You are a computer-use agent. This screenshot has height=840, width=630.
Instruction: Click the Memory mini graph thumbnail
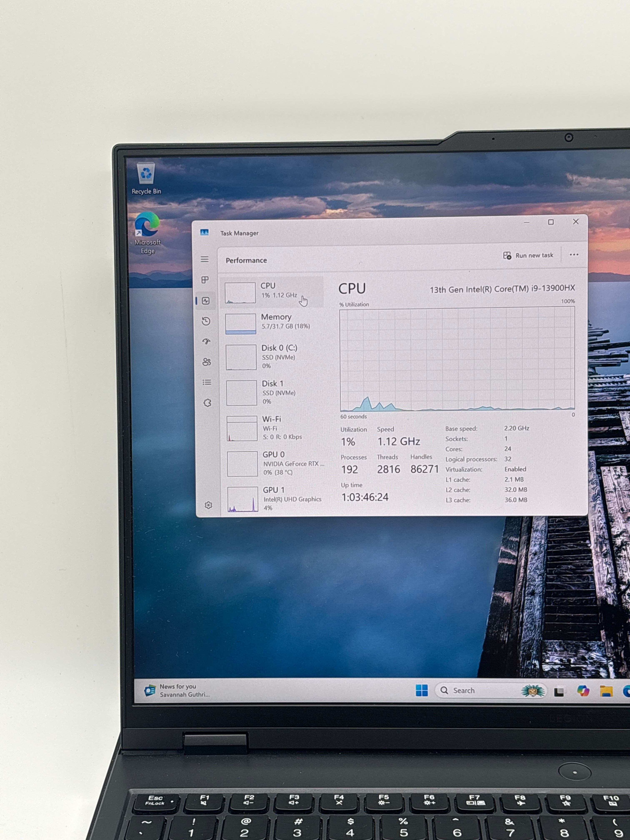click(241, 324)
